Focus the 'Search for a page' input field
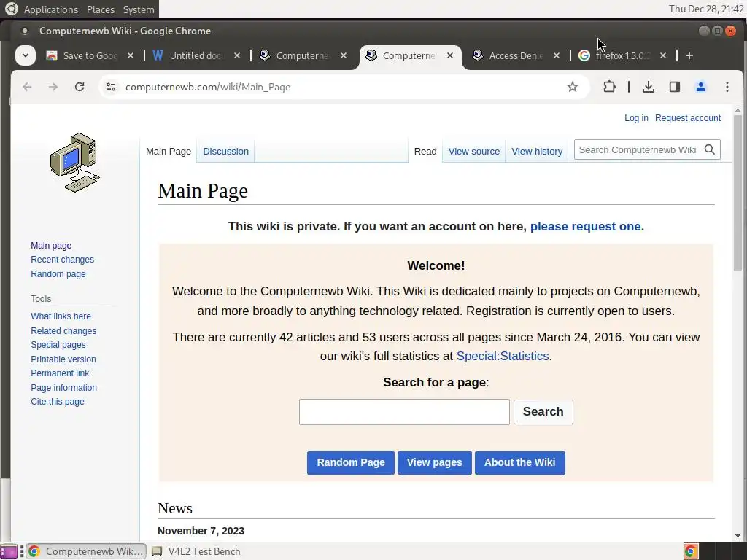The image size is (747, 560). [404, 412]
